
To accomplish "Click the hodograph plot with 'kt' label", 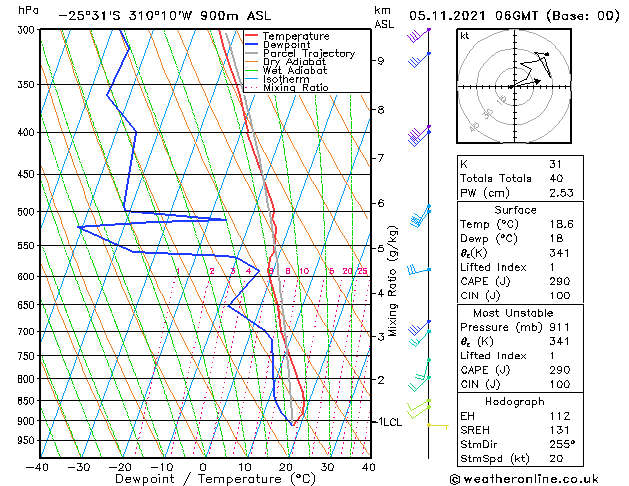I will tap(514, 86).
